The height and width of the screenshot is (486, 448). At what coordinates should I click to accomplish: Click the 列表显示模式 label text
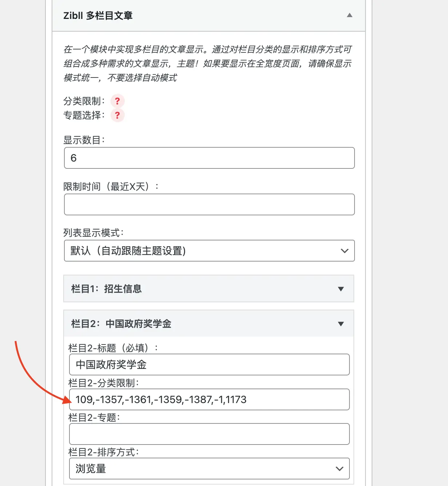click(x=94, y=233)
